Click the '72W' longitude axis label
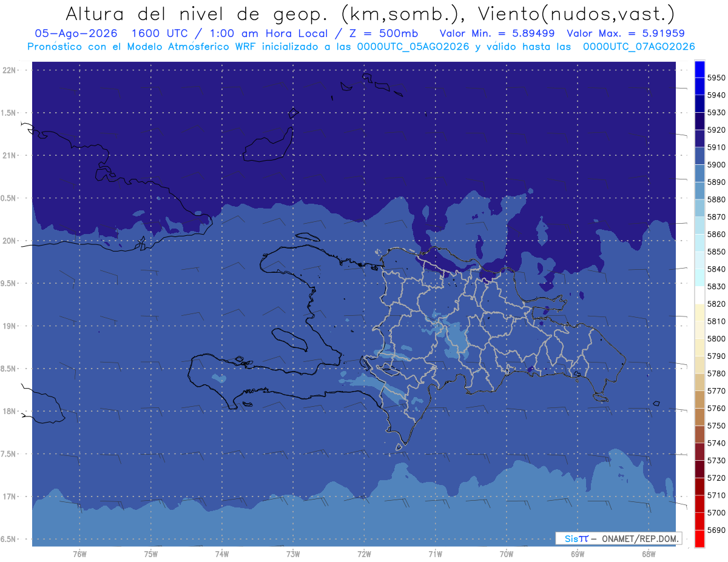728x562 pixels. pyautogui.click(x=364, y=554)
